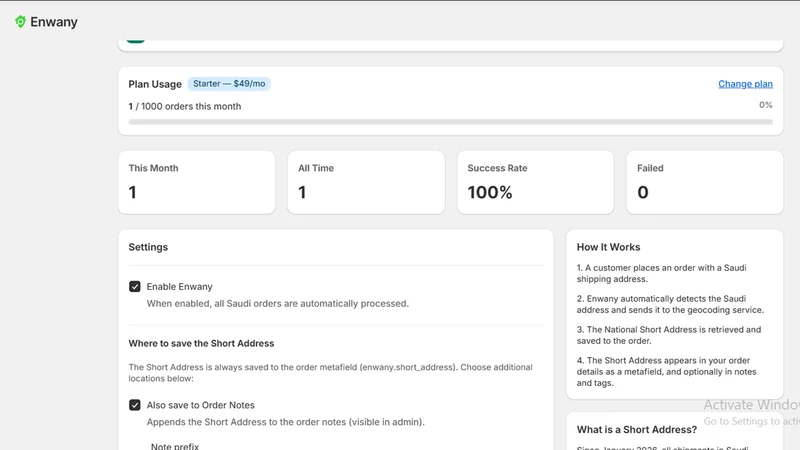Click '1 / 1000 orders this month' text
Screen dimensions: 800x450
(185, 106)
